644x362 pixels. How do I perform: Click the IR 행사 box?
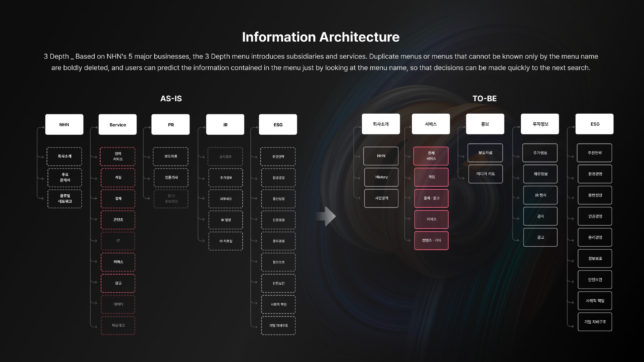(x=540, y=195)
